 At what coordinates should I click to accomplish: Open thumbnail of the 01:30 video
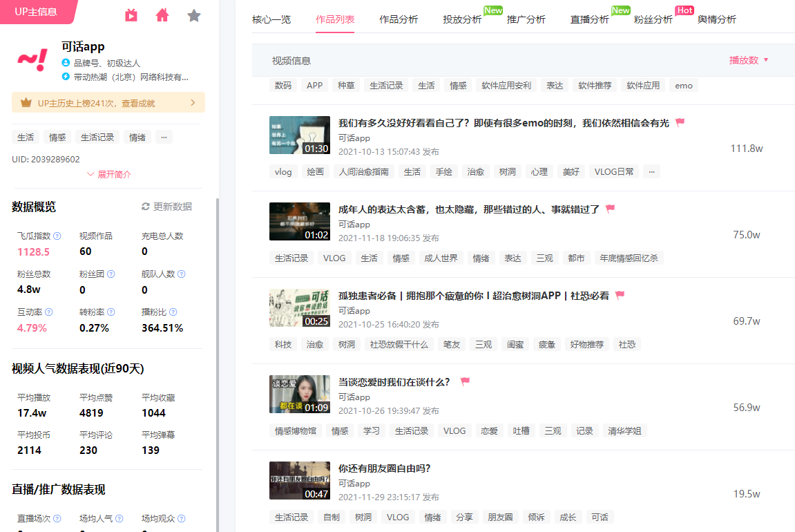(x=300, y=135)
